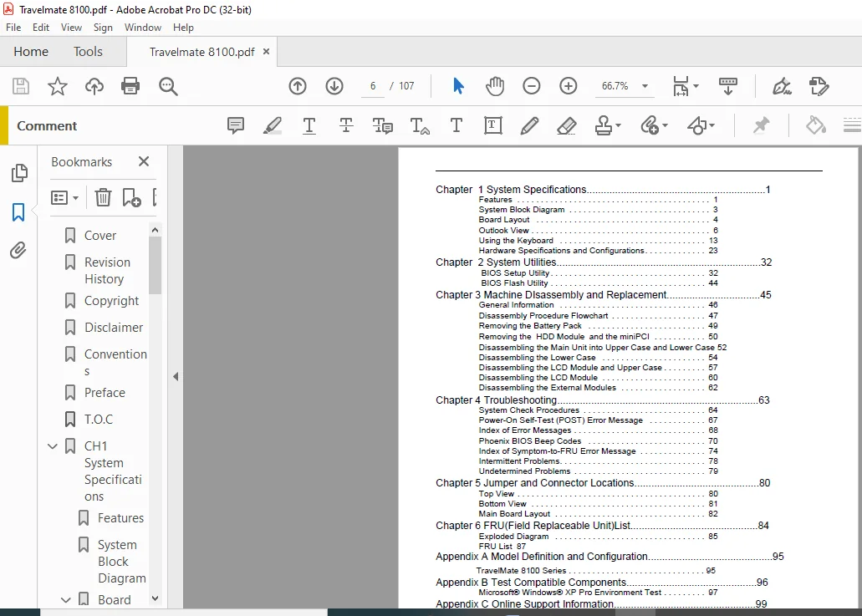Select the Underline text tool

click(x=309, y=126)
